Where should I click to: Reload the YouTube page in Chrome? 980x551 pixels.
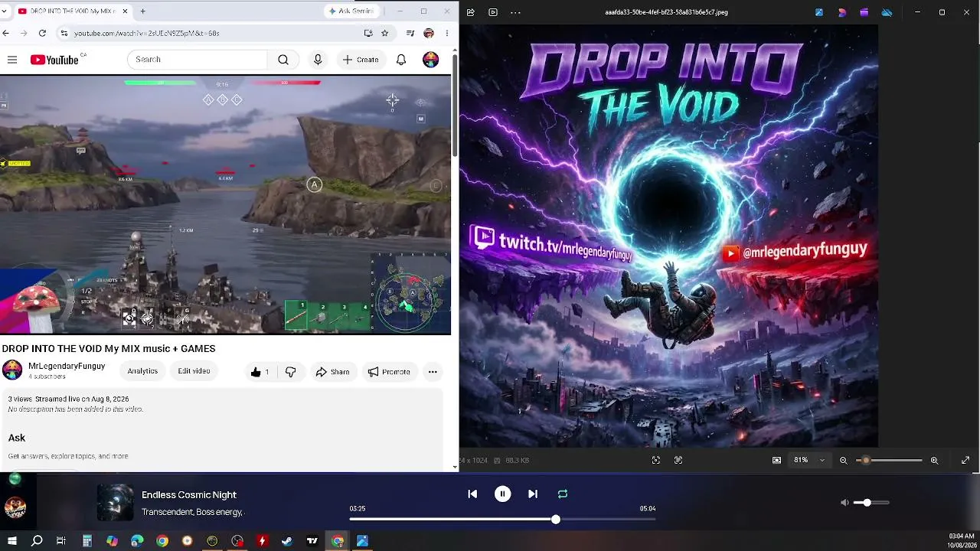pos(42,34)
